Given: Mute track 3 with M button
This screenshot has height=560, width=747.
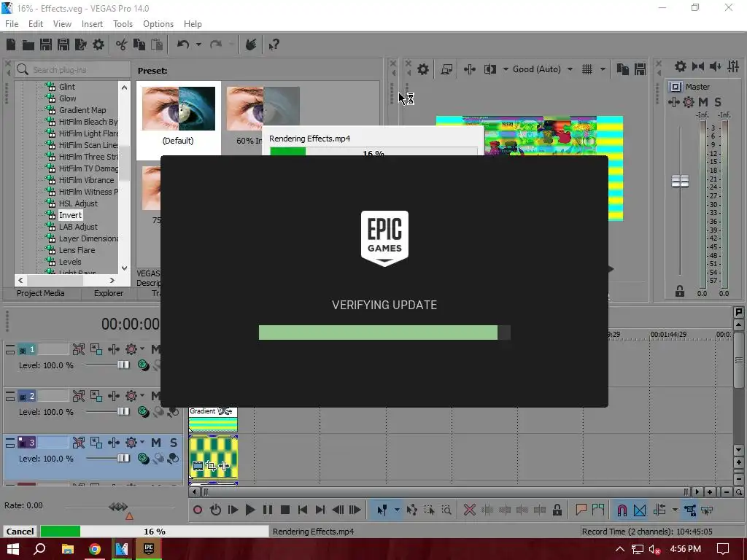Looking at the screenshot, I should (156, 443).
